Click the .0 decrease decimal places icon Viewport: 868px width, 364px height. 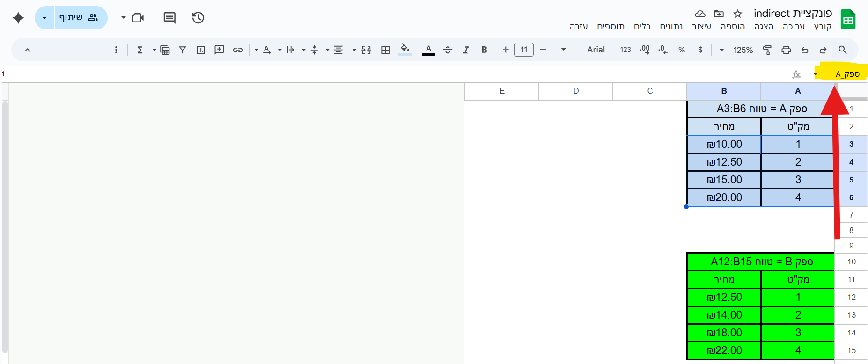coord(663,50)
